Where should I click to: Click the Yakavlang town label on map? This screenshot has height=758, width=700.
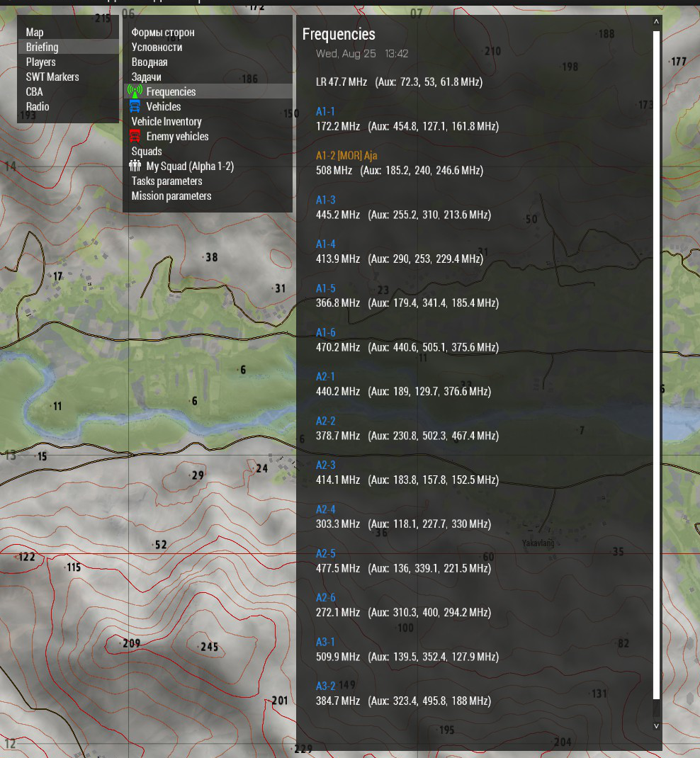tap(538, 543)
